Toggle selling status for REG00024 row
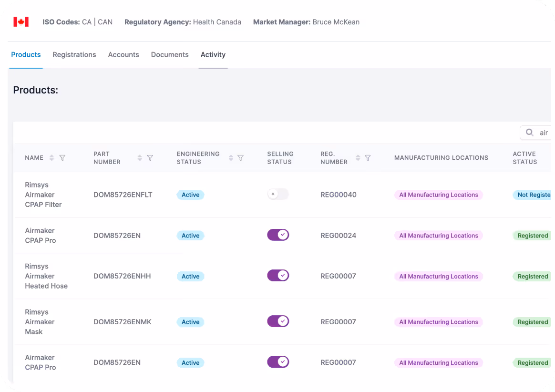Viewport: 555px width, 392px height. 278,235
